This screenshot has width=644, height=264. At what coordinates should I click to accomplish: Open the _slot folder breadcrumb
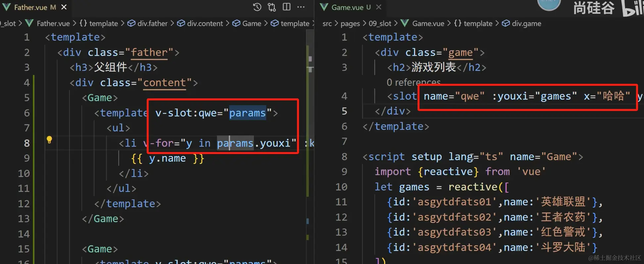[8, 24]
